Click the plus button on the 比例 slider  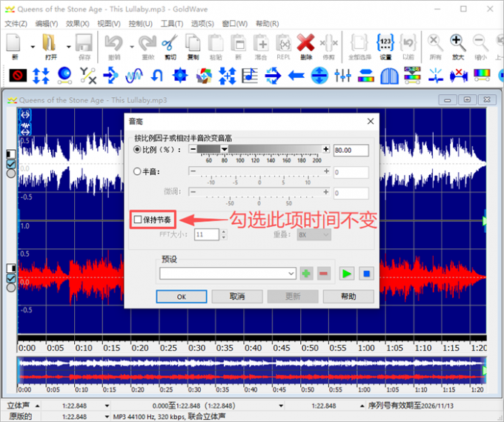click(x=326, y=149)
